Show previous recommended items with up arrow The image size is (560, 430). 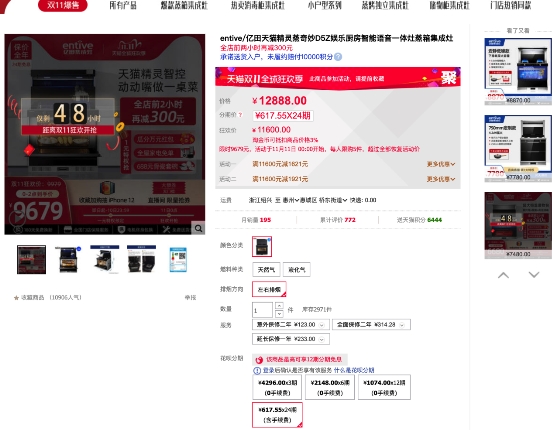503,275
